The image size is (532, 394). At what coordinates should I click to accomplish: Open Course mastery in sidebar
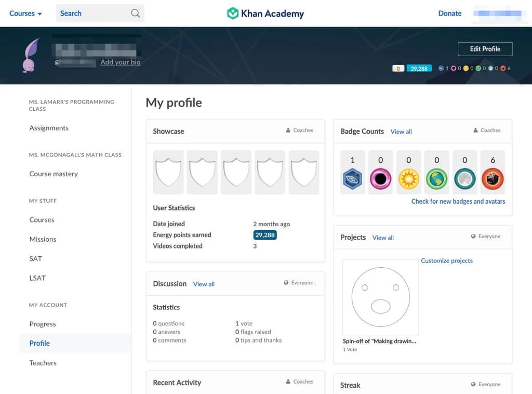[54, 174]
